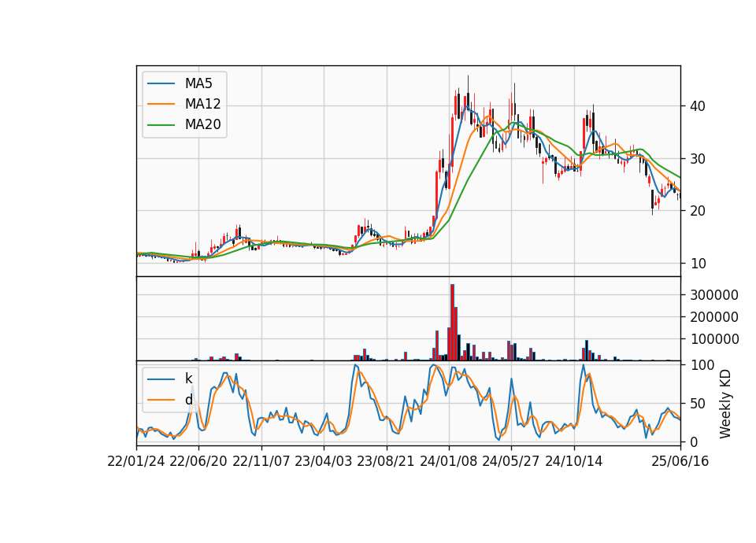The height and width of the screenshot is (543, 756).
Task: Click the MA5 legend label
Action: point(198,83)
